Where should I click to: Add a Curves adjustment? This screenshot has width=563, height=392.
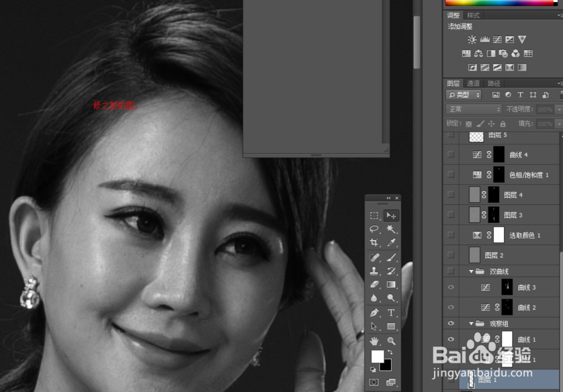click(497, 39)
